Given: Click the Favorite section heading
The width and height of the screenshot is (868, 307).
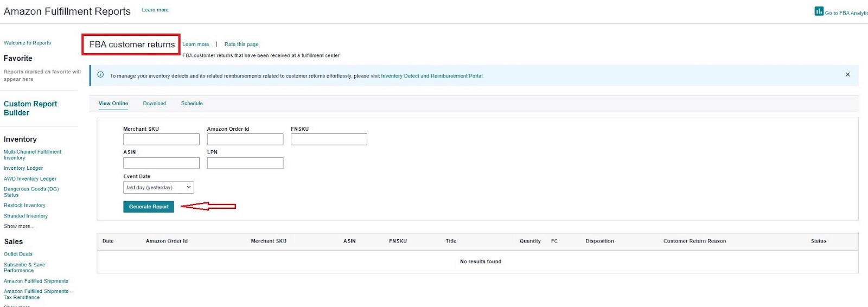Looking at the screenshot, I should (x=18, y=58).
